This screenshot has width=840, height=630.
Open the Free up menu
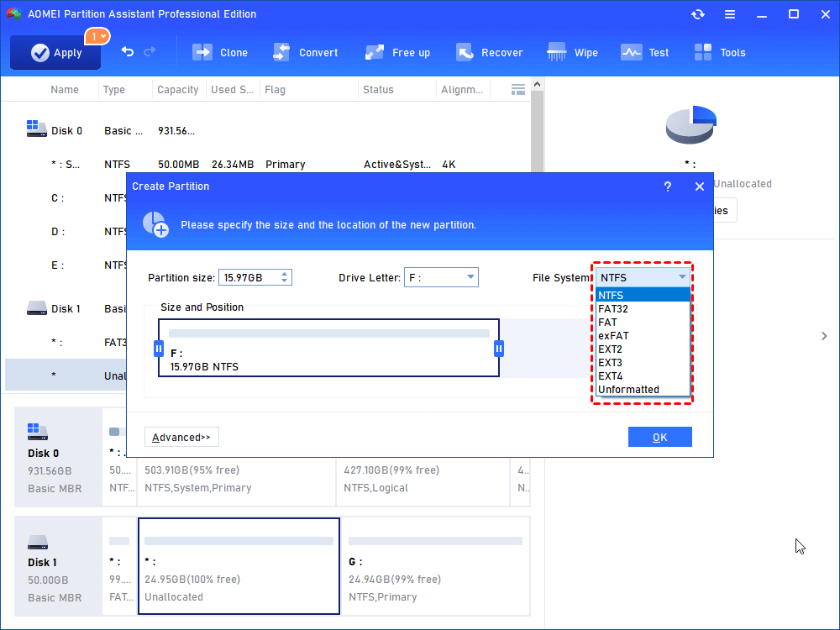point(397,52)
